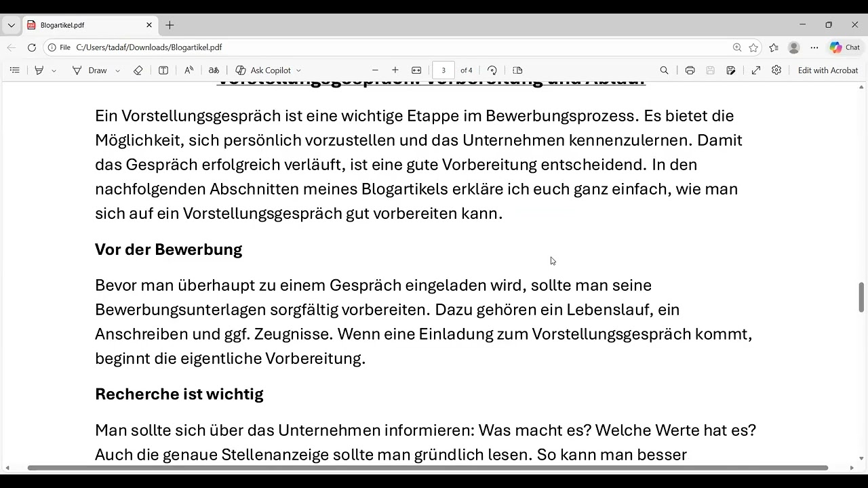Open the highlight color dropdown arrow
Screen dimensions: 868x488
(54, 70)
